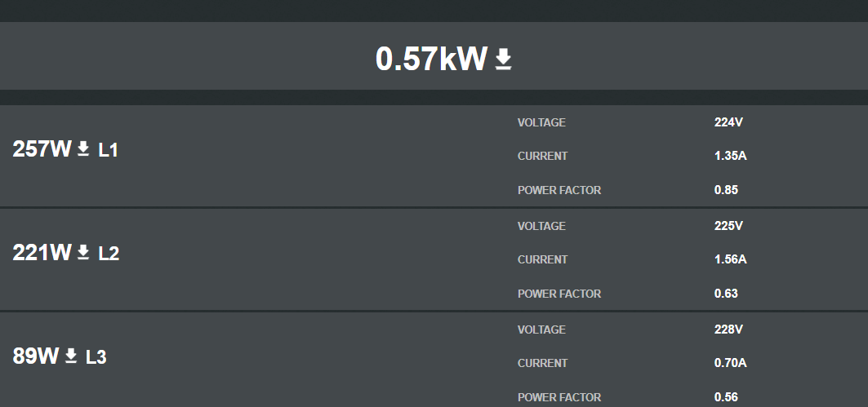868x407 pixels.
Task: Select the 224V voltage value of L1
Action: 728,122
